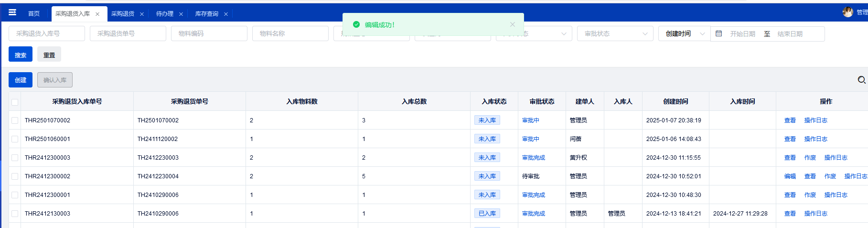The width and height of the screenshot is (868, 228).
Task: Open the 创建时间 type dropdown
Action: (685, 33)
